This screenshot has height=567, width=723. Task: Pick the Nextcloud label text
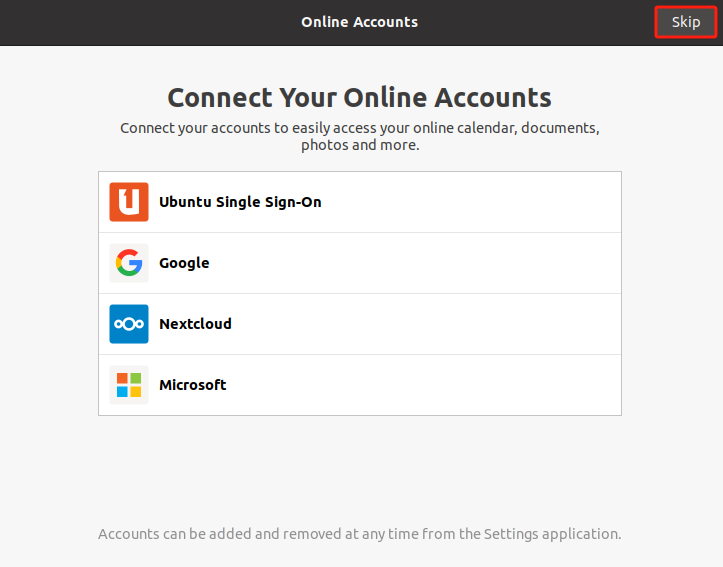tap(195, 324)
